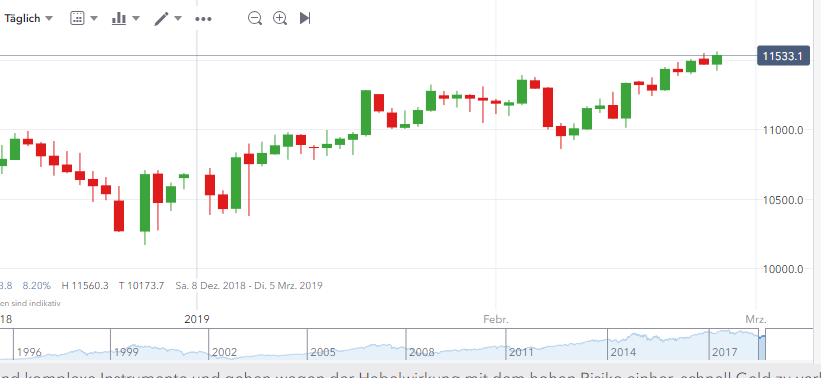Zoom in with the plus magnifier

click(x=280, y=18)
